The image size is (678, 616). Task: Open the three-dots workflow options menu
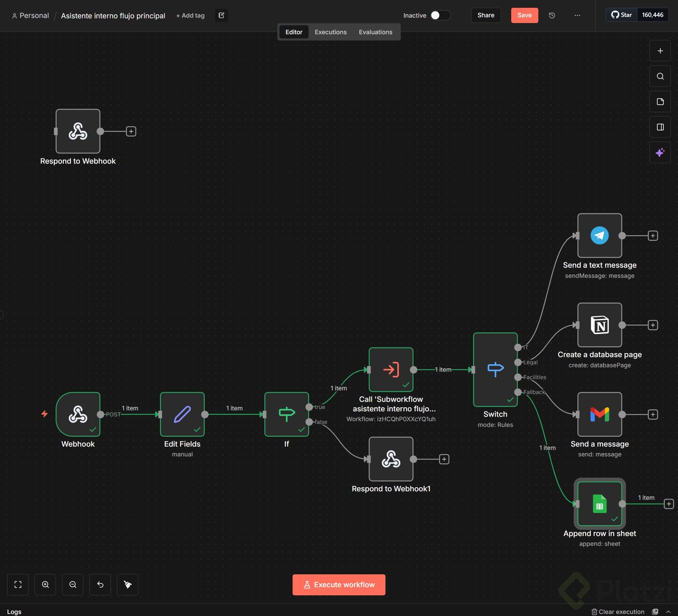(577, 15)
